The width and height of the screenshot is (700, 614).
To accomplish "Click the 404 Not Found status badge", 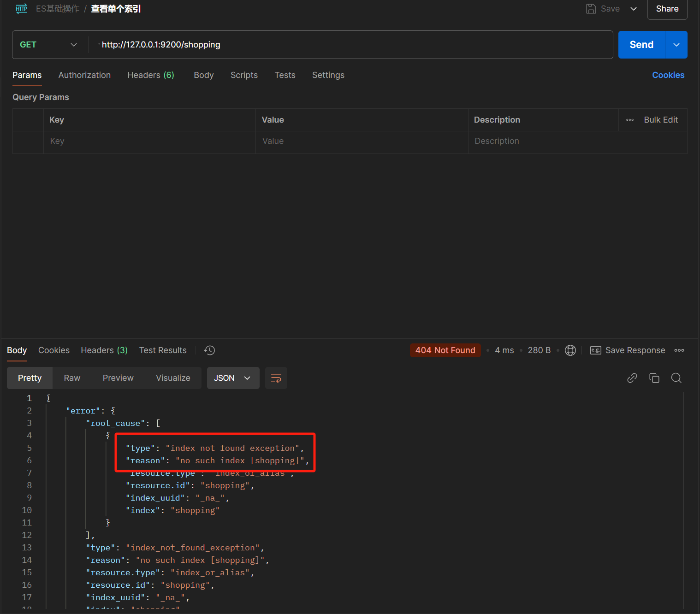I will click(445, 350).
